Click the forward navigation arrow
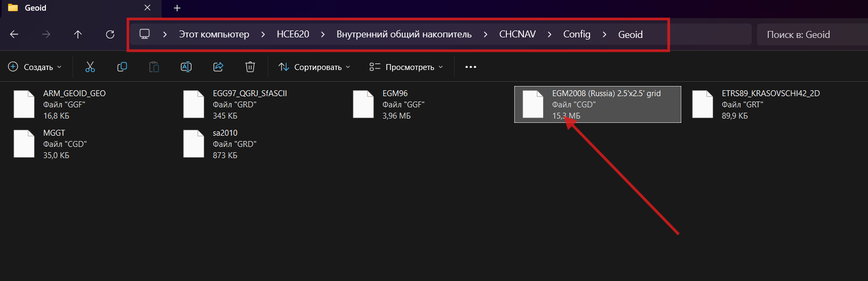 tap(46, 34)
